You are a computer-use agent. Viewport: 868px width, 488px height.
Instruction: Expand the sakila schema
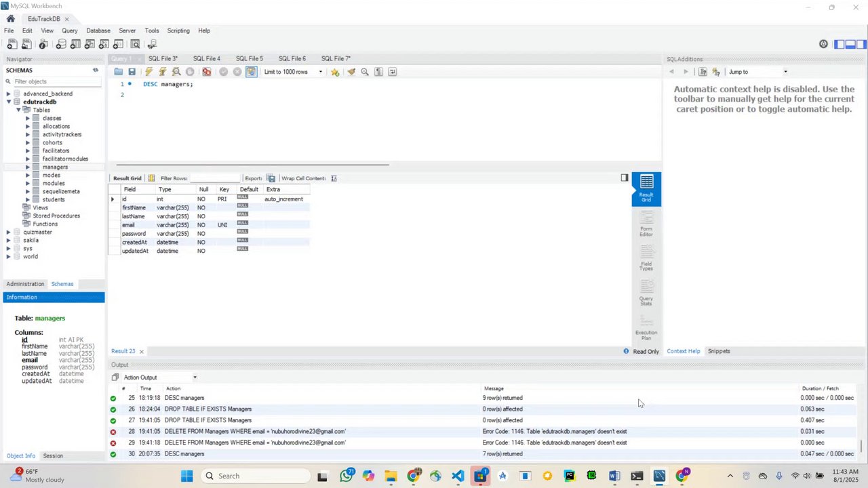(9, 240)
